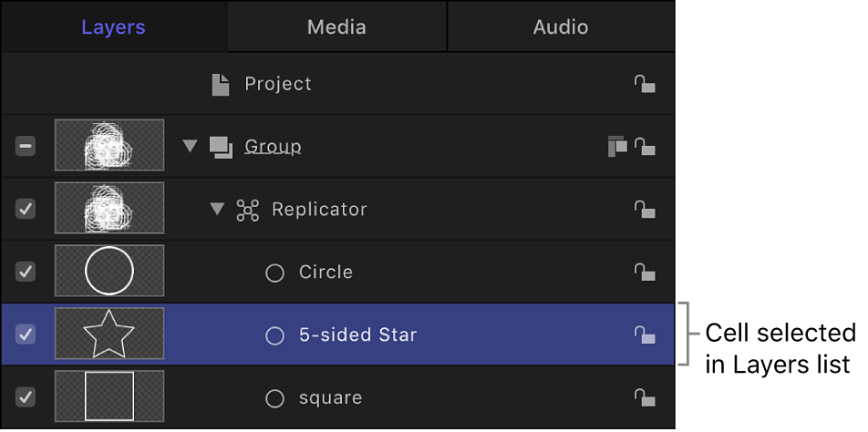Click the square layer thumbnail

(109, 396)
